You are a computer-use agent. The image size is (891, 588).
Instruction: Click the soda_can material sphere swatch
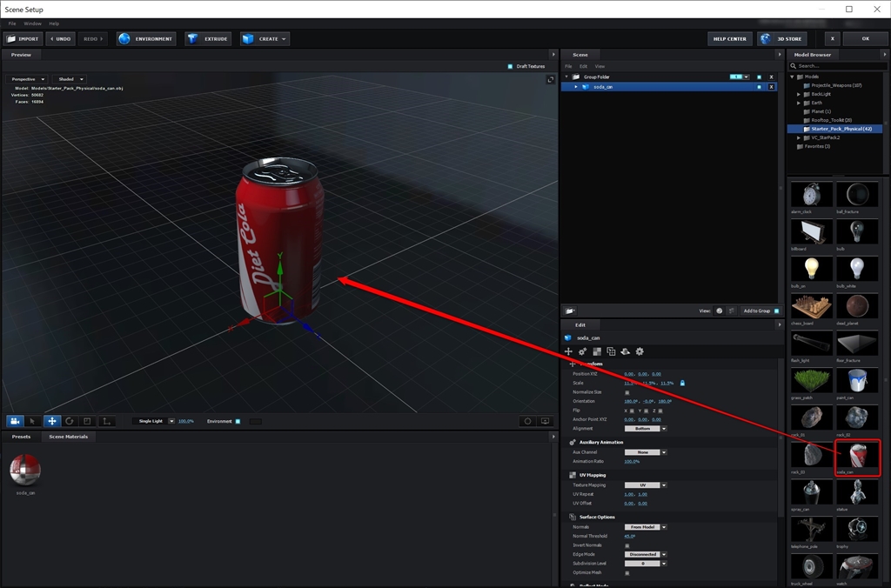click(25, 471)
